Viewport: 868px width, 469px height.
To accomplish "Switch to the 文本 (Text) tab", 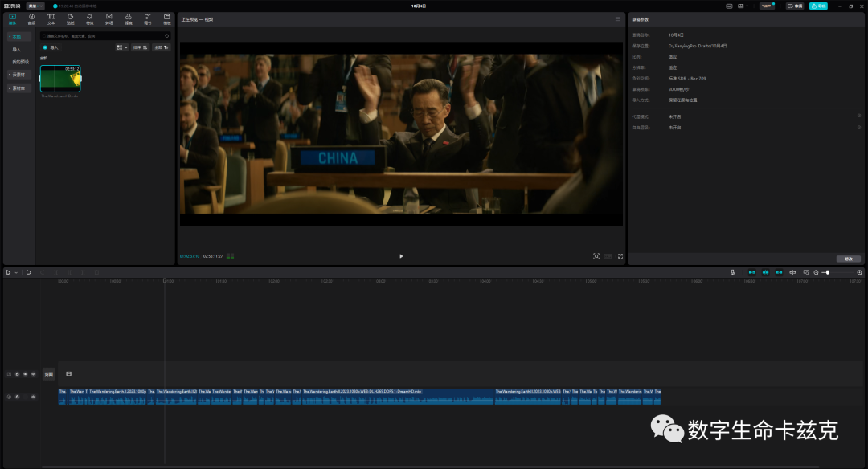I will [x=51, y=19].
